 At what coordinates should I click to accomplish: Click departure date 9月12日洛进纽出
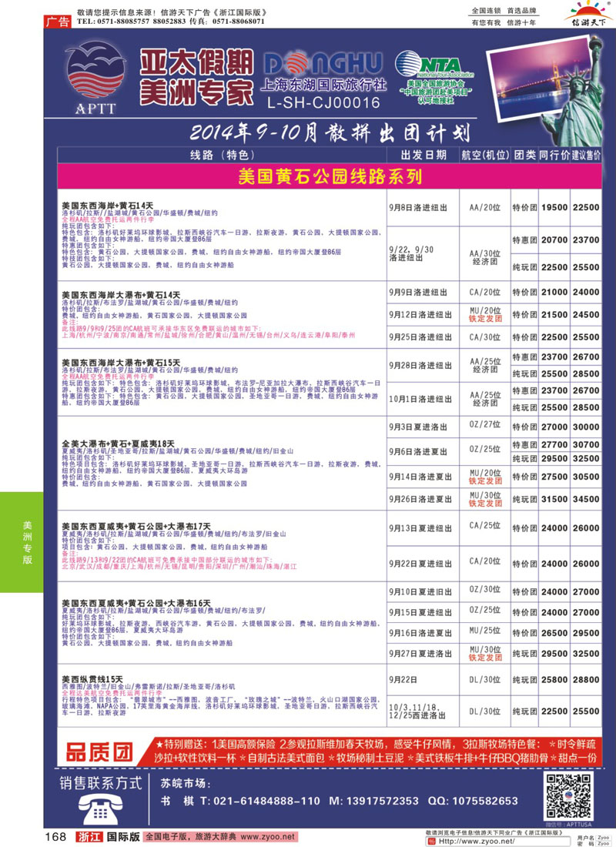(x=420, y=315)
